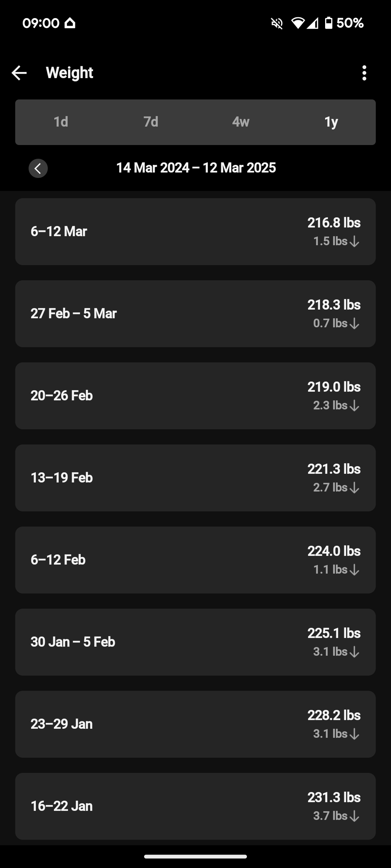Tap the Wi-Fi status icon
This screenshot has height=868, width=391.
tap(298, 24)
